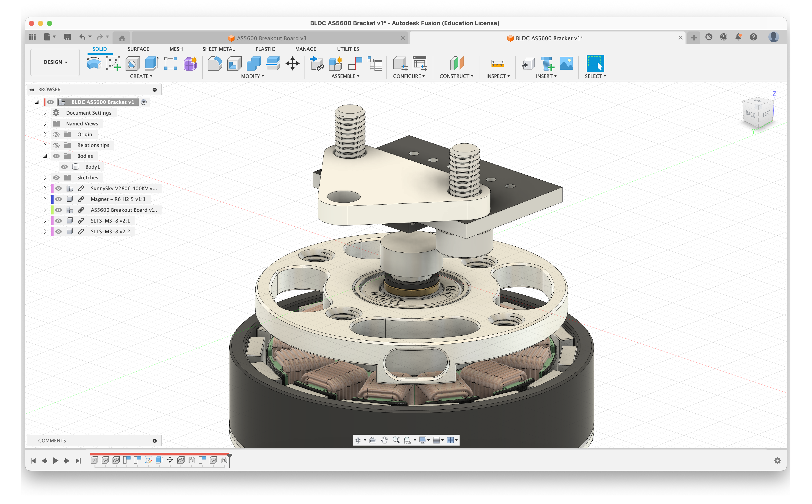Toggle visibility of Magnet - R6 H2.5 component

pos(59,199)
